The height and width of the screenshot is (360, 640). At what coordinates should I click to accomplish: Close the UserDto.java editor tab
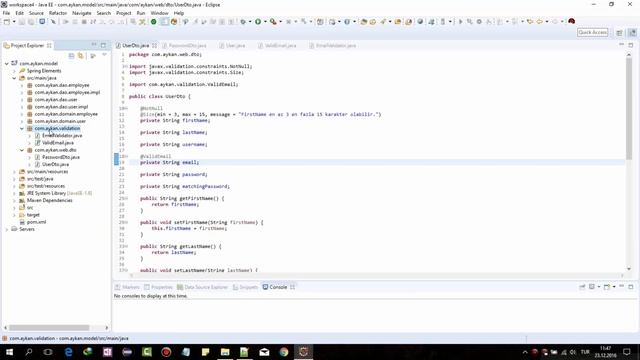pyautogui.click(x=154, y=45)
